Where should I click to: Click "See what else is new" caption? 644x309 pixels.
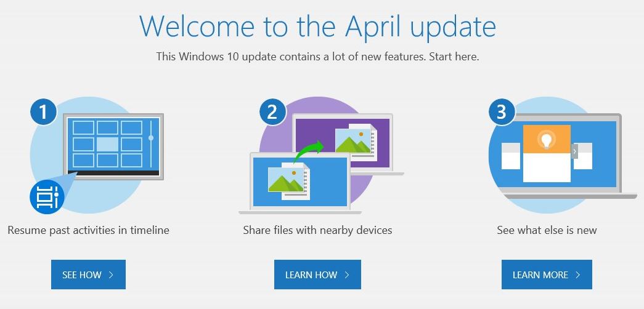click(x=547, y=230)
